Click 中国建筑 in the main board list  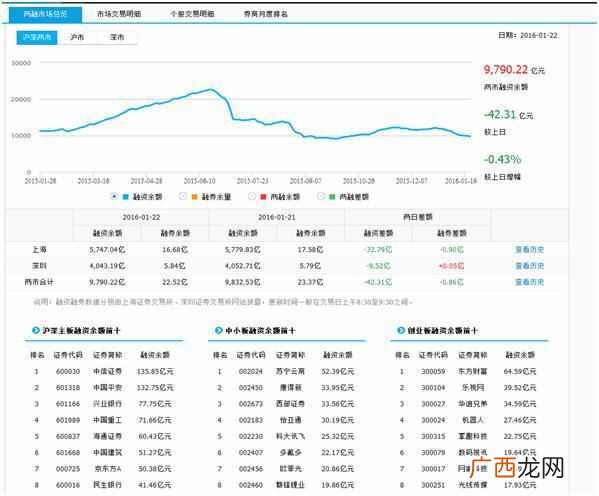[x=108, y=452]
